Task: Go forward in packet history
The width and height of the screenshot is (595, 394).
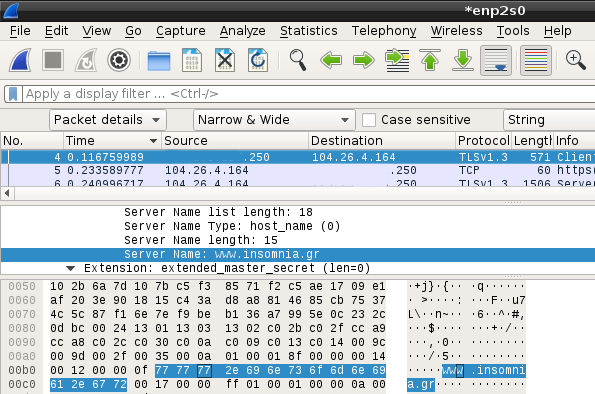Action: [x=364, y=60]
